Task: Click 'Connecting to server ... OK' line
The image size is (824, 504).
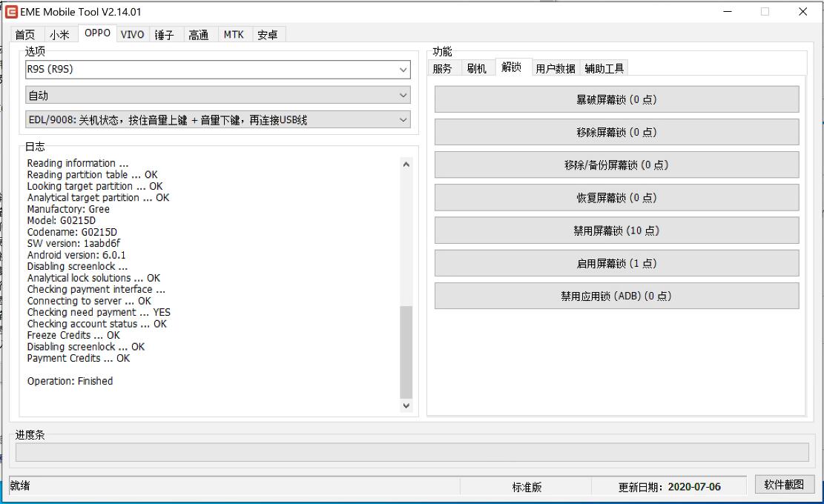Action: click(89, 301)
